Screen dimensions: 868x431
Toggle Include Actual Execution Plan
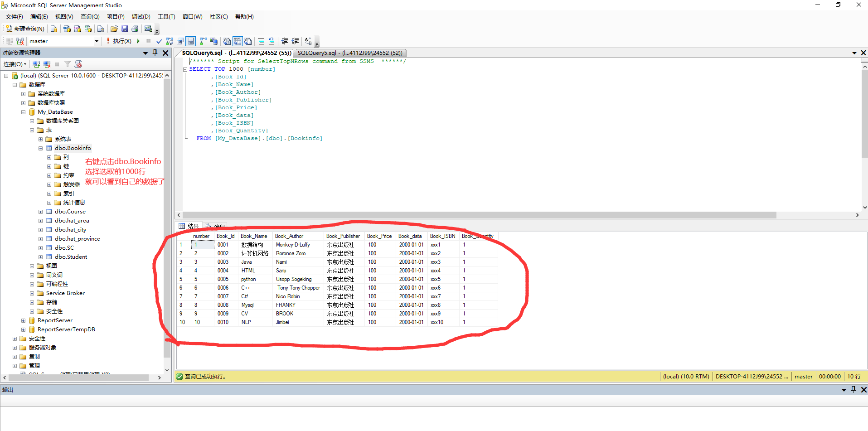click(204, 41)
